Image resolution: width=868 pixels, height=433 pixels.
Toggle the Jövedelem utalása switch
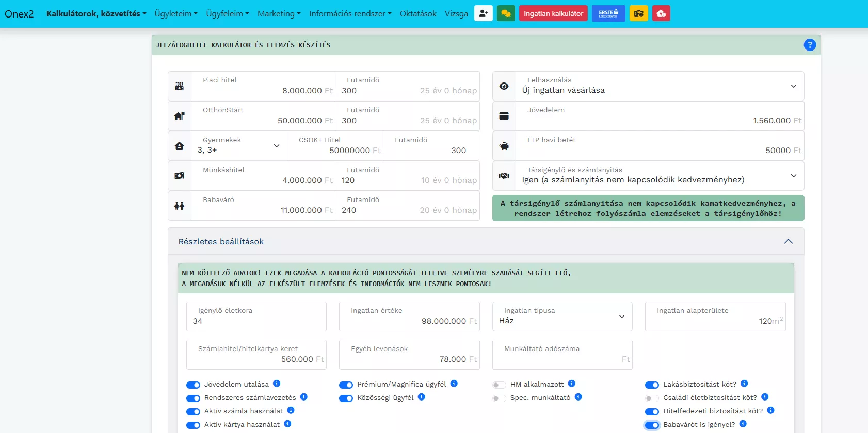[193, 385]
